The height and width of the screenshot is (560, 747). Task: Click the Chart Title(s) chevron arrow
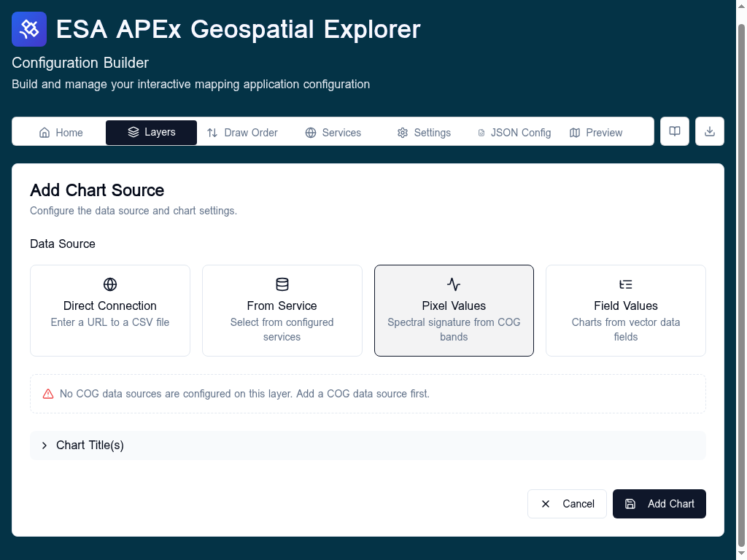tap(44, 446)
